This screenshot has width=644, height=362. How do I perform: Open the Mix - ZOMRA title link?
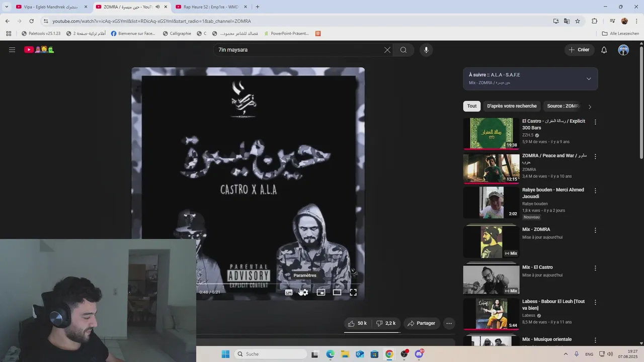[x=536, y=229]
